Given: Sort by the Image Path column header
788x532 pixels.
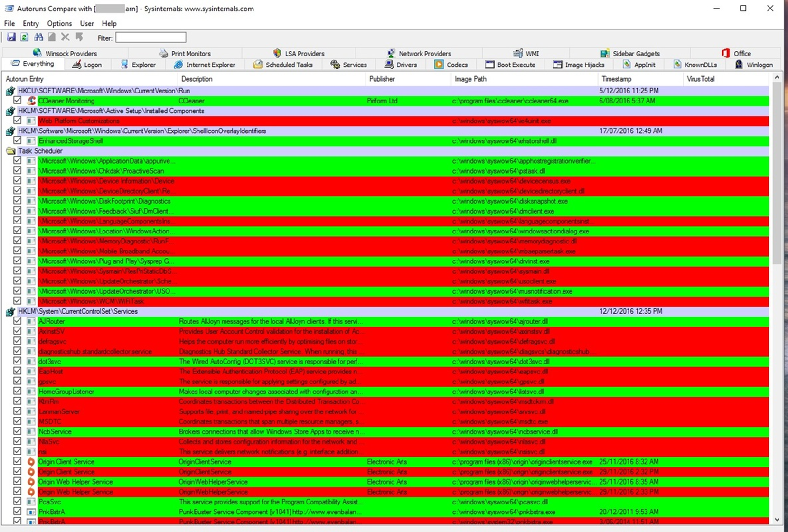Looking at the screenshot, I should click(525, 79).
